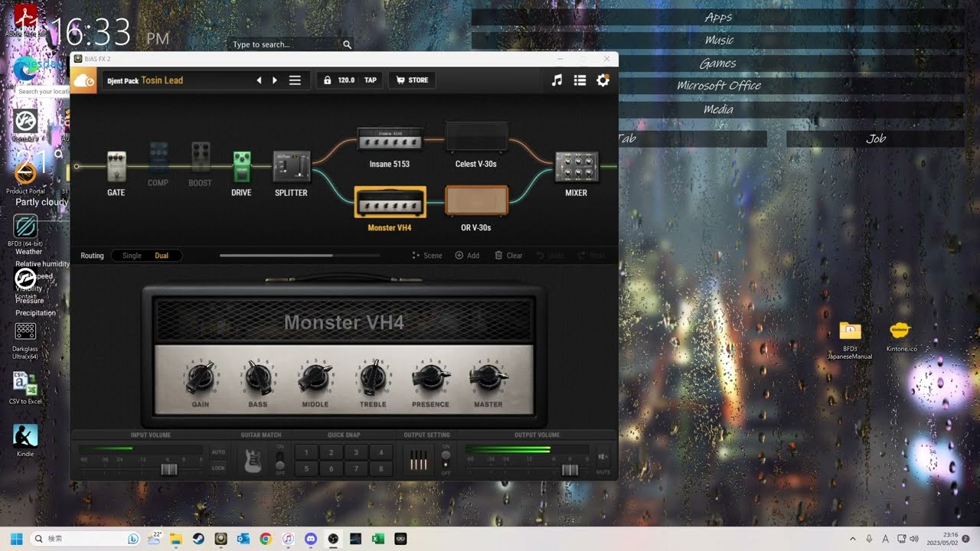Select the SPLITTER module
Image resolution: width=980 pixels, height=551 pixels.
(292, 167)
